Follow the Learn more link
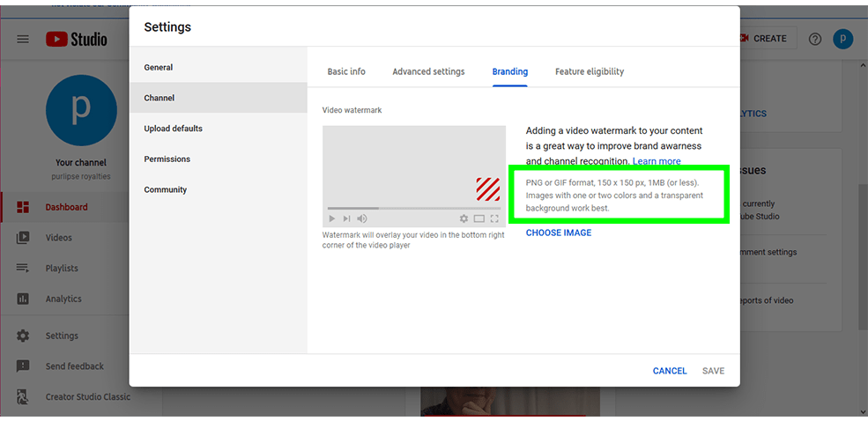 click(657, 161)
